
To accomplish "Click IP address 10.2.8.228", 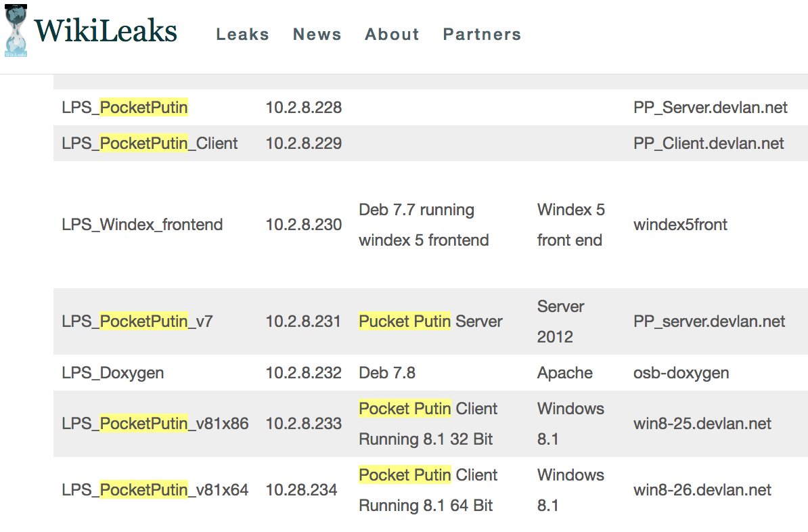I will point(303,108).
